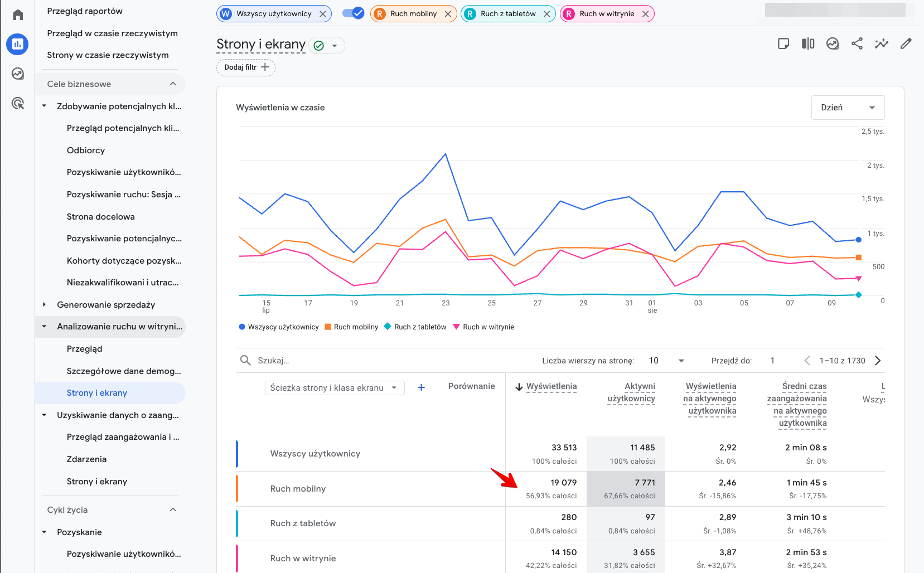Open the Insights sparkline icon
The height and width of the screenshot is (573, 924).
(x=882, y=43)
